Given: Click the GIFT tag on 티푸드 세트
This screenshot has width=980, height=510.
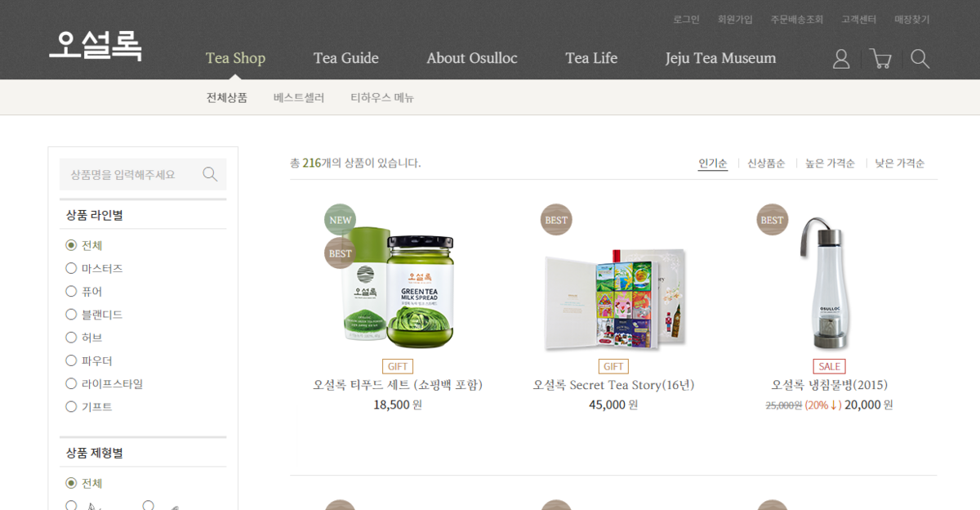Looking at the screenshot, I should [x=398, y=366].
